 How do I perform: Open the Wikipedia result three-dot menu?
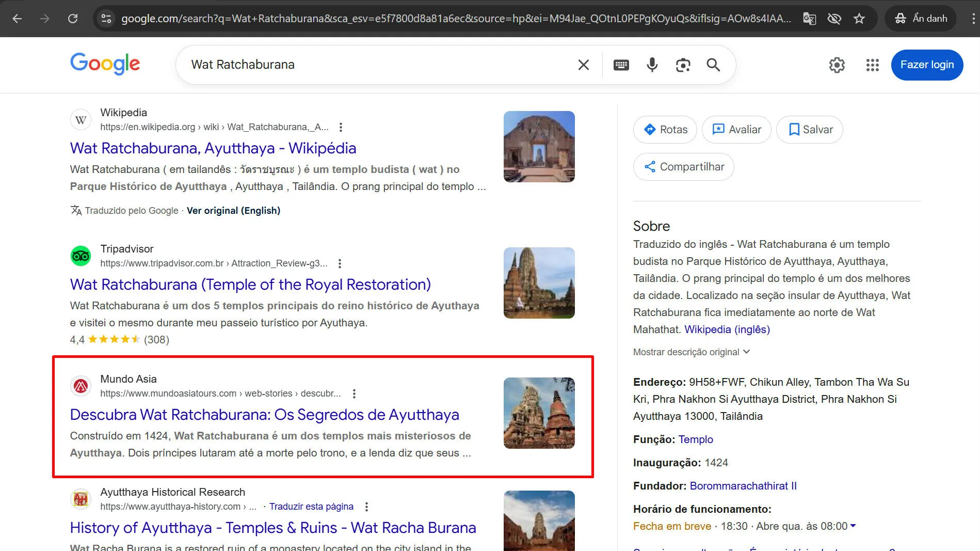pyautogui.click(x=340, y=127)
